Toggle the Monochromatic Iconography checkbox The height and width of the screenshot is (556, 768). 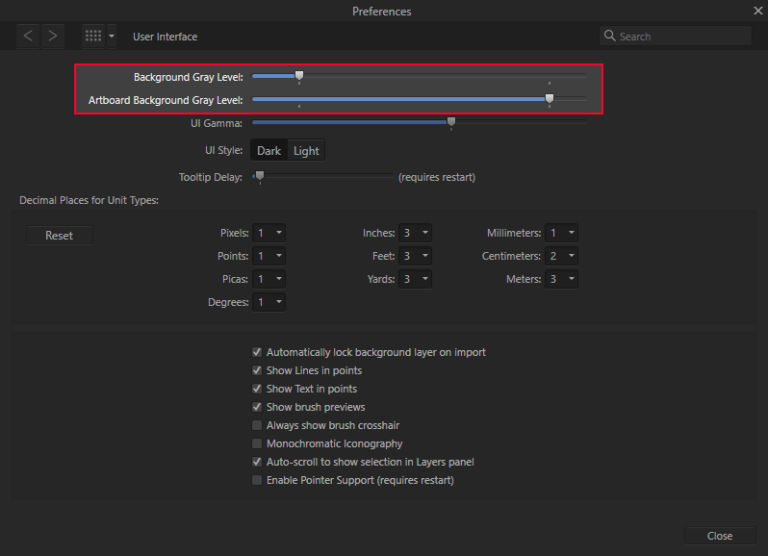pos(257,443)
